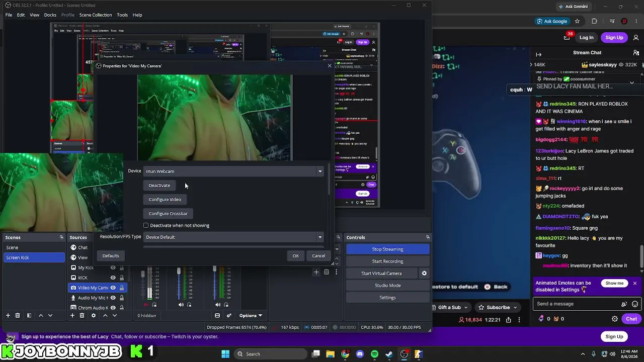Unmute the first audio mixer channel
The width and height of the screenshot is (644, 362).
coord(146,305)
